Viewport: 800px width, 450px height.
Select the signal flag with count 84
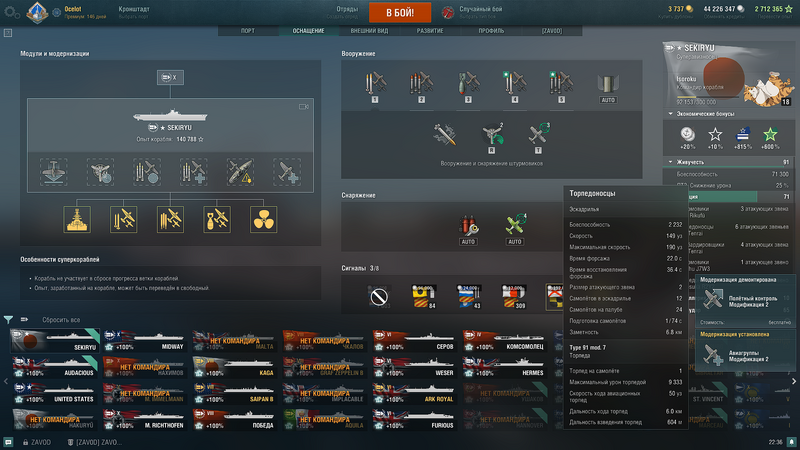point(423,296)
